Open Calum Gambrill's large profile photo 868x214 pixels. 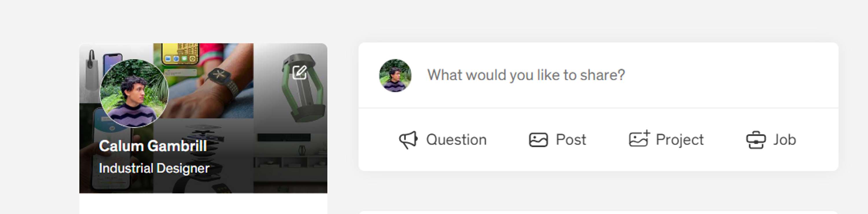tap(134, 93)
